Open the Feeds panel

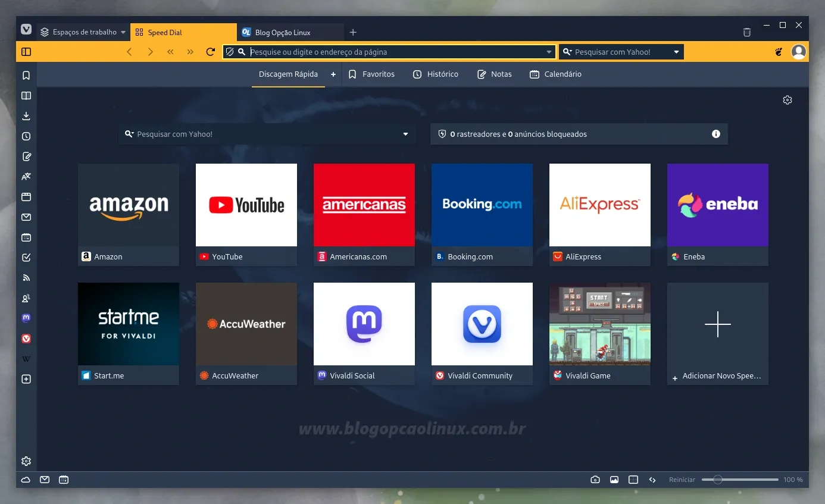pyautogui.click(x=26, y=278)
